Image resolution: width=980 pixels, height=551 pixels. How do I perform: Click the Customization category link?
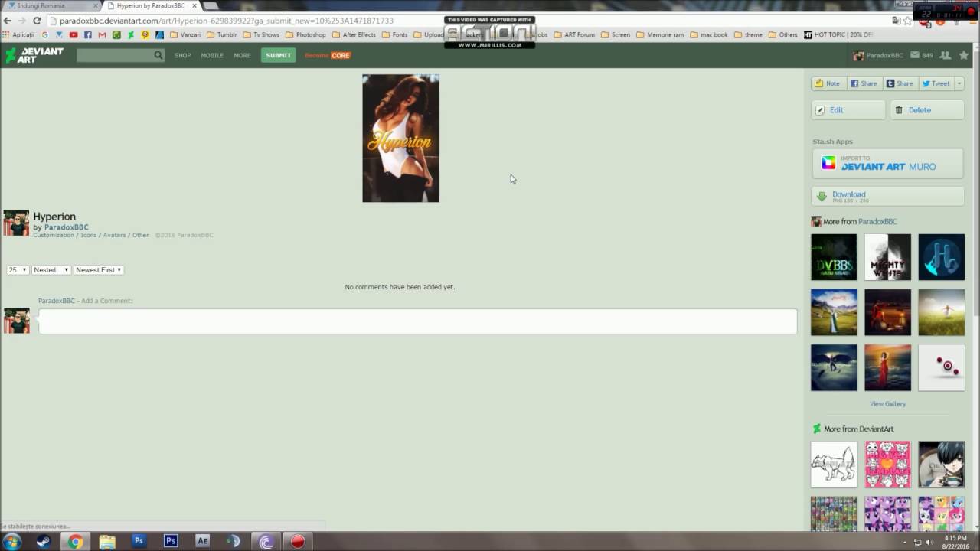54,235
